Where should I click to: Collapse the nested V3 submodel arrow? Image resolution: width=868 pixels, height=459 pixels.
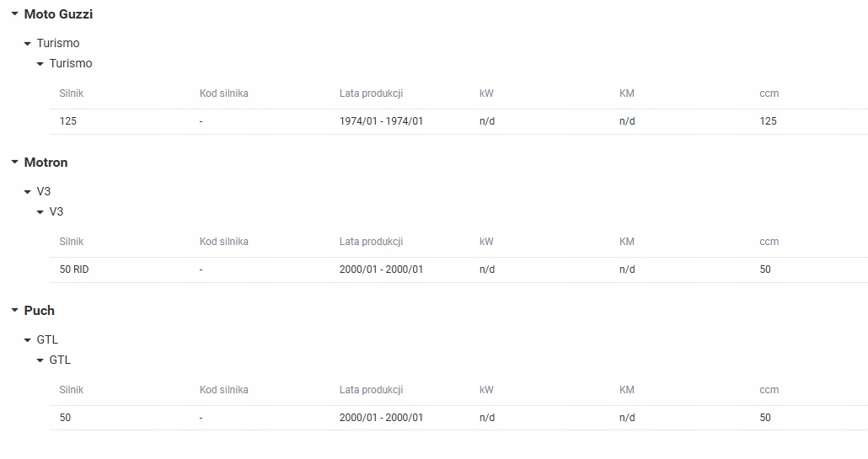(x=40, y=211)
